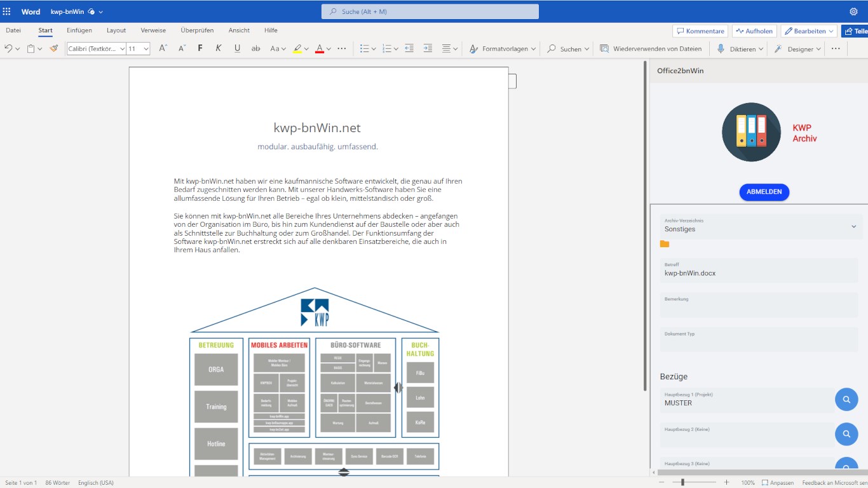Viewport: 868px width, 488px height.
Task: Click the undo arrow icon
Action: 8,48
